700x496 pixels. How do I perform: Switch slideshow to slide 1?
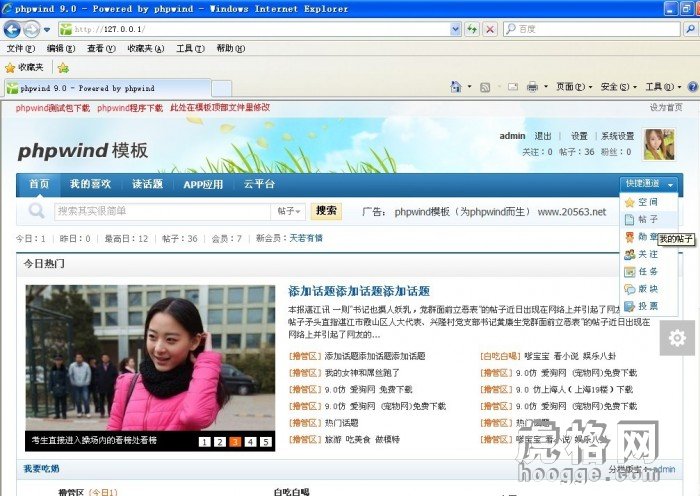pyautogui.click(x=204, y=442)
